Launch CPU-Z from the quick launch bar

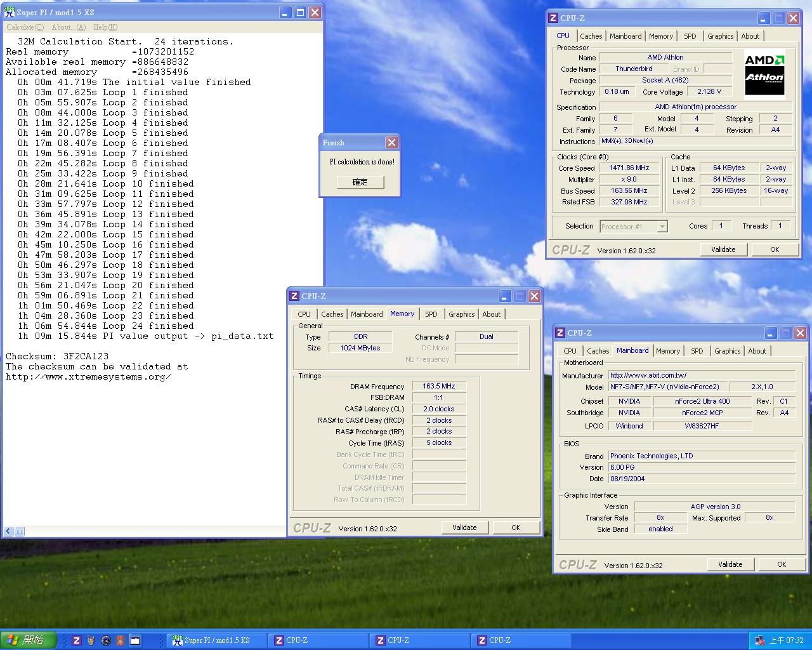click(x=77, y=640)
